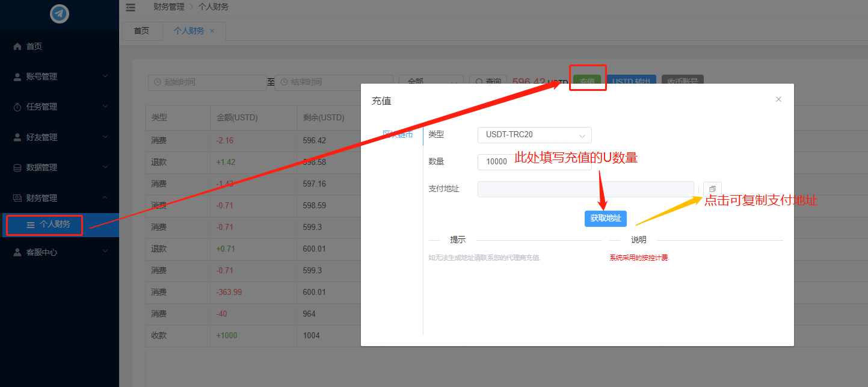Expand 客服中心 in the sidebar
The height and width of the screenshot is (387, 868).
point(59,252)
